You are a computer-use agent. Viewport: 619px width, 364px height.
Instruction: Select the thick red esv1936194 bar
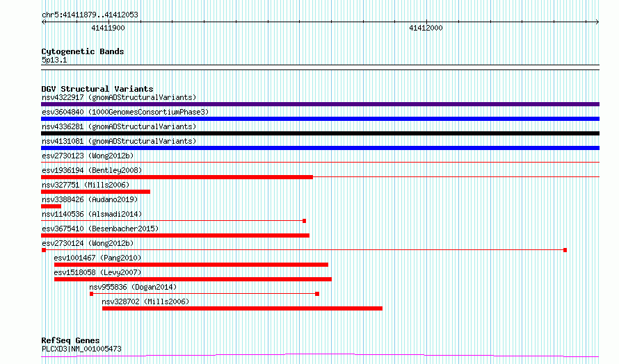(177, 177)
